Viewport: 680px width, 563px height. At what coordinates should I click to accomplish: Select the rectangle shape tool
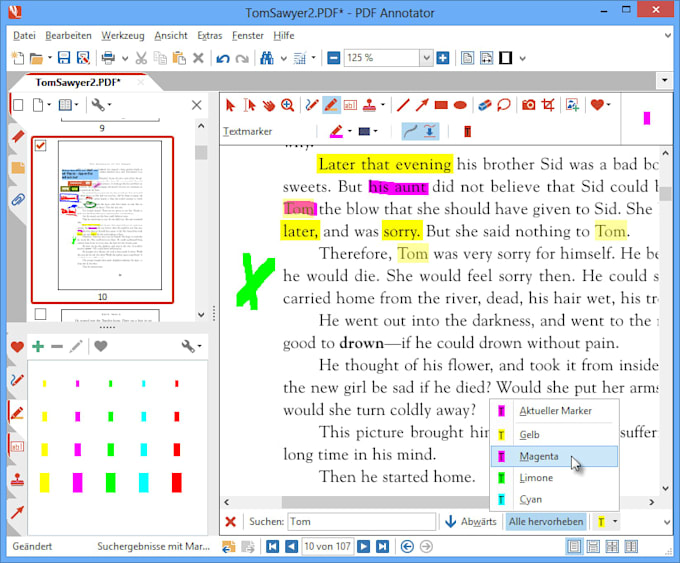pos(441,105)
